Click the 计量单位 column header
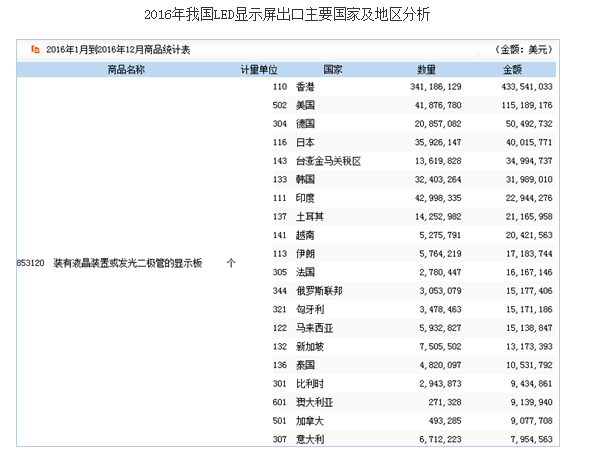 click(259, 70)
